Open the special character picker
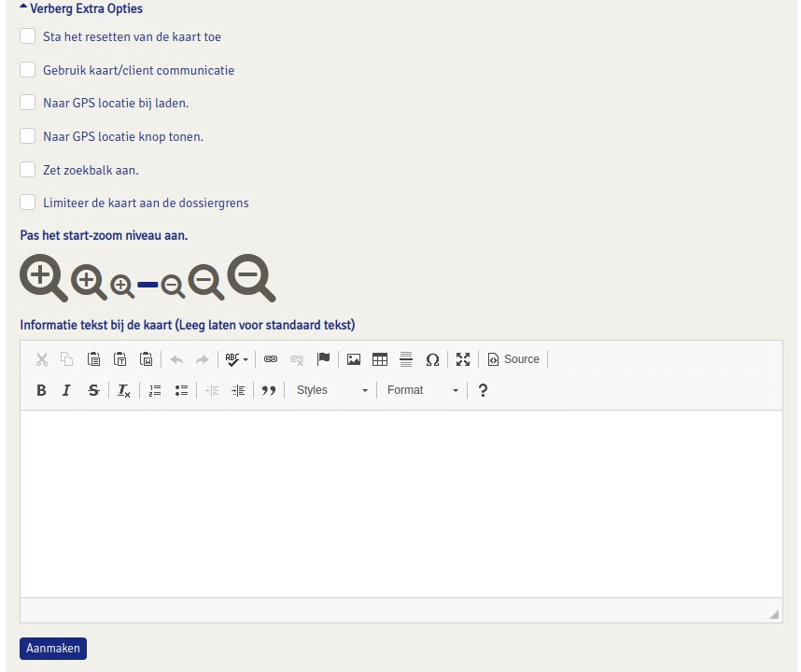Image resolution: width=801 pixels, height=672 pixels. tap(432, 359)
